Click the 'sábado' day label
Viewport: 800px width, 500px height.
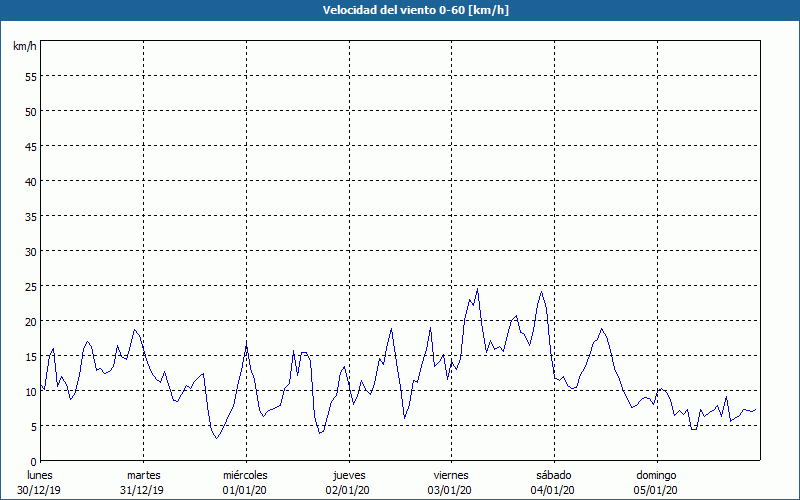click(x=554, y=475)
